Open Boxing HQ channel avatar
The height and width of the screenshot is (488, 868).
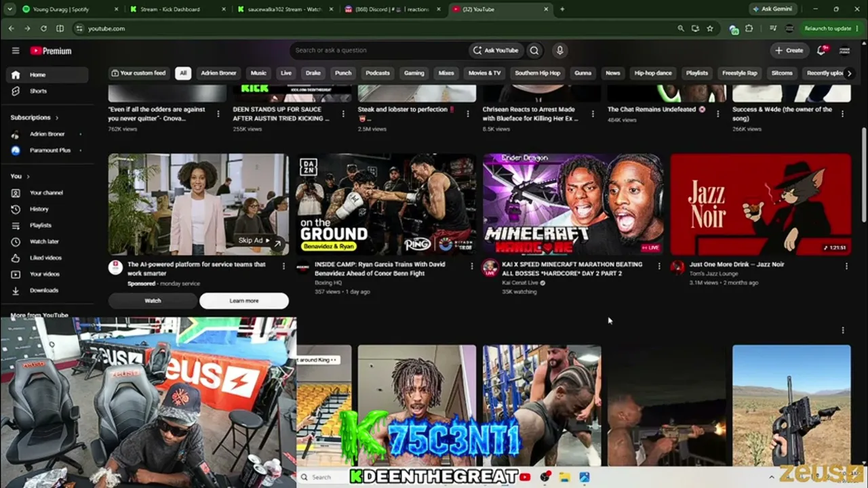302,267
